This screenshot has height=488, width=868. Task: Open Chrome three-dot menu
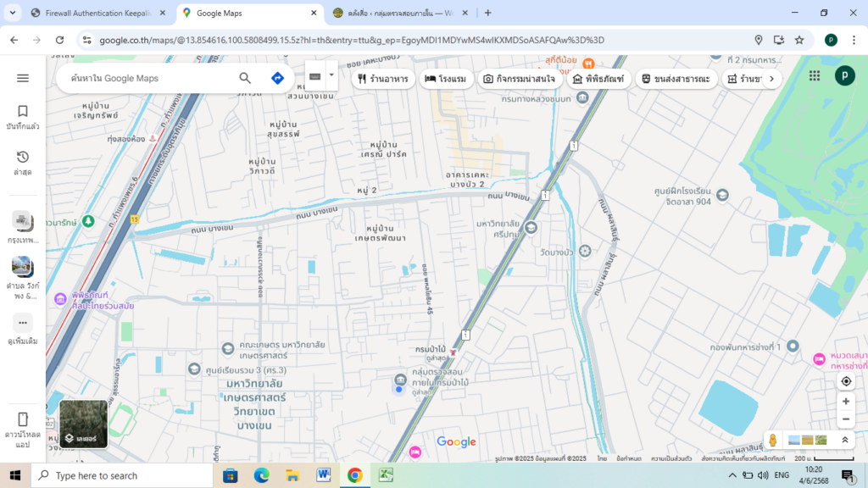(x=854, y=40)
